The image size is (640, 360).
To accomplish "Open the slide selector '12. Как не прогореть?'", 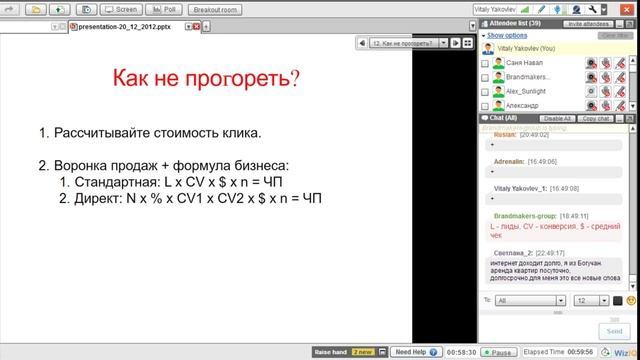I will [x=408, y=43].
